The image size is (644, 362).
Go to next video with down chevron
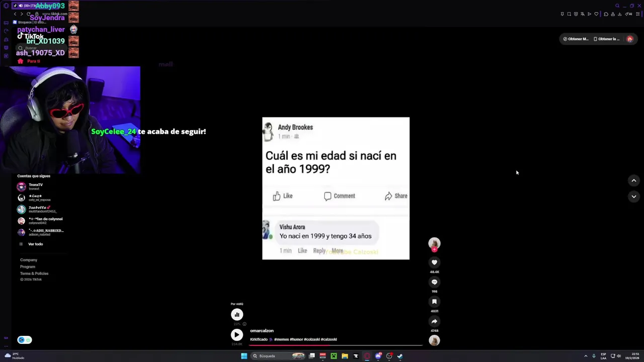tap(634, 197)
